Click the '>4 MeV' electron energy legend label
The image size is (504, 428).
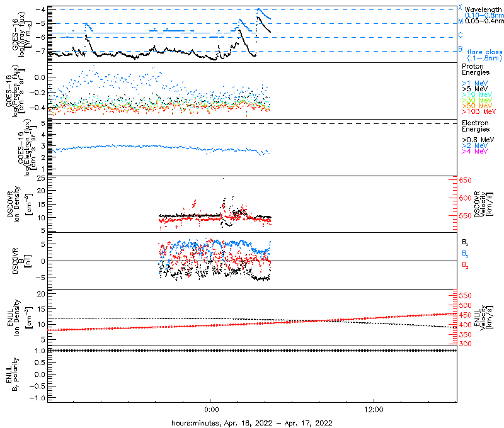coord(475,151)
